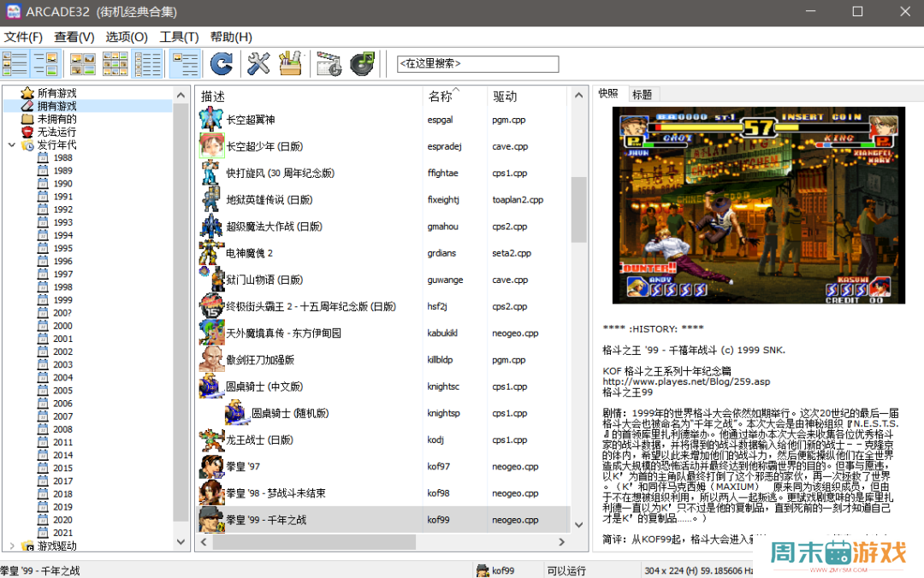Click the refresh game list icon
924x578 pixels.
[222, 63]
